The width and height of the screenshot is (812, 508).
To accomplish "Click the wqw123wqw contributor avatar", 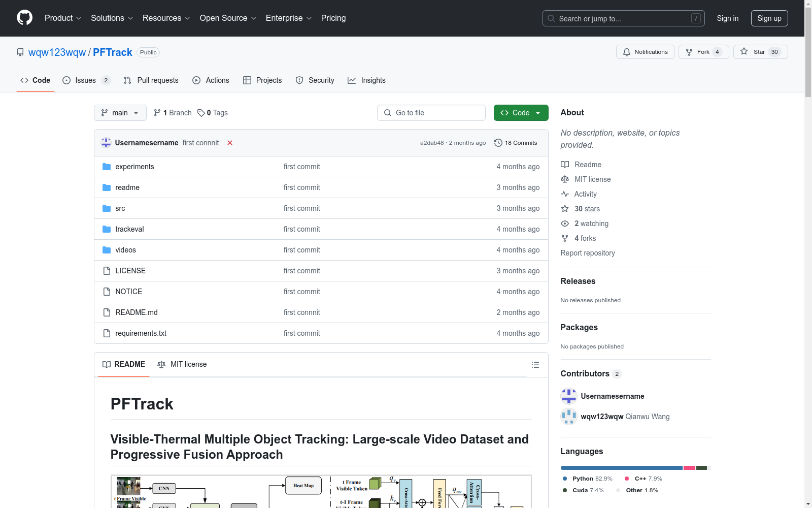I will 568,417.
